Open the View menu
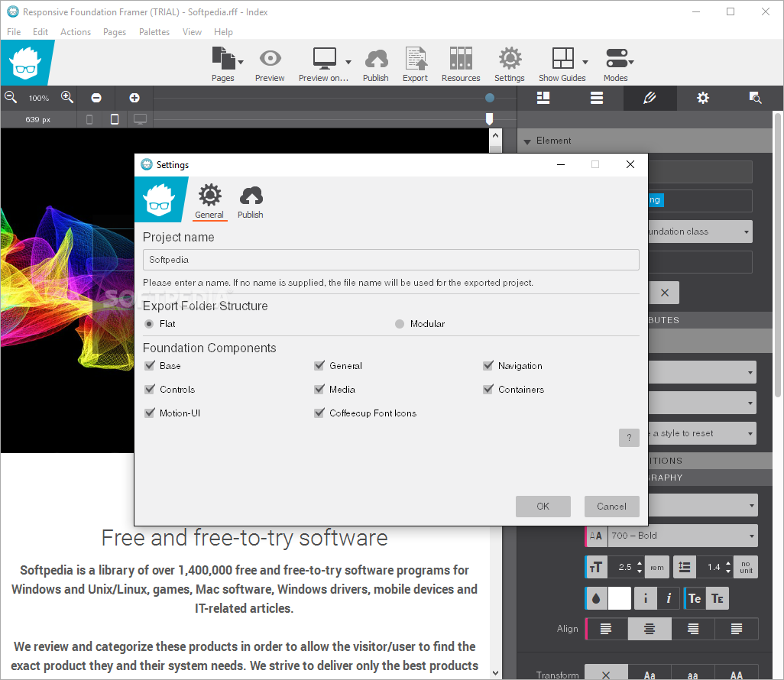The height and width of the screenshot is (680, 784). [192, 32]
